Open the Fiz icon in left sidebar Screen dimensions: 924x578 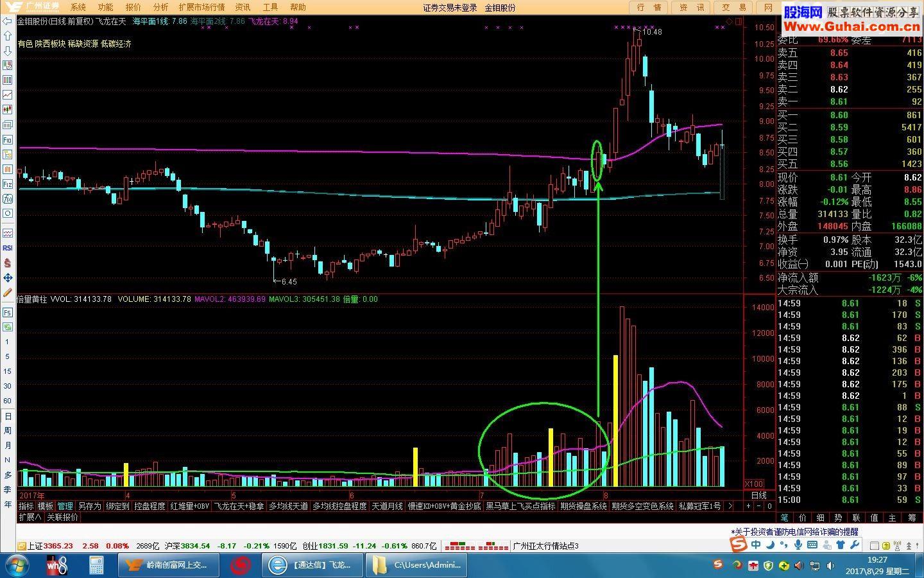[x=8, y=184]
